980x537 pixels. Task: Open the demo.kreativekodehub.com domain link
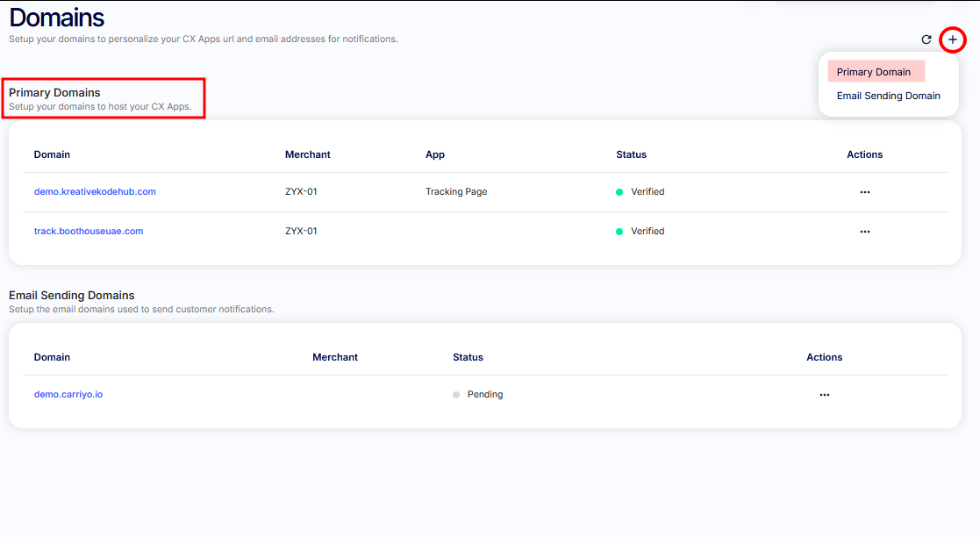(95, 191)
